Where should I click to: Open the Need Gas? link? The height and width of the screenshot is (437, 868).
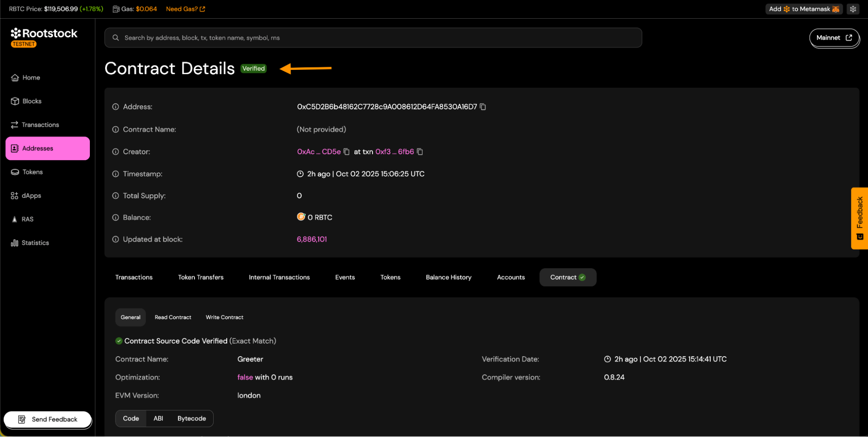[x=185, y=9]
